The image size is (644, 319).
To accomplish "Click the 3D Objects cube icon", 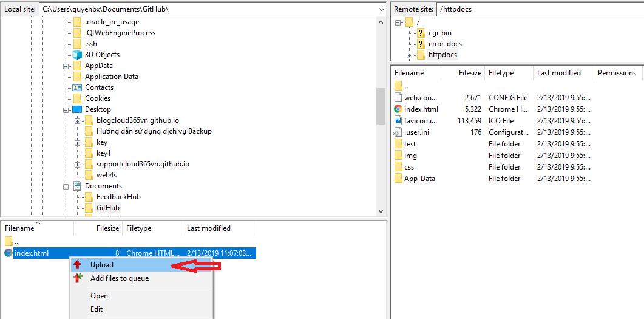I will [x=77, y=55].
